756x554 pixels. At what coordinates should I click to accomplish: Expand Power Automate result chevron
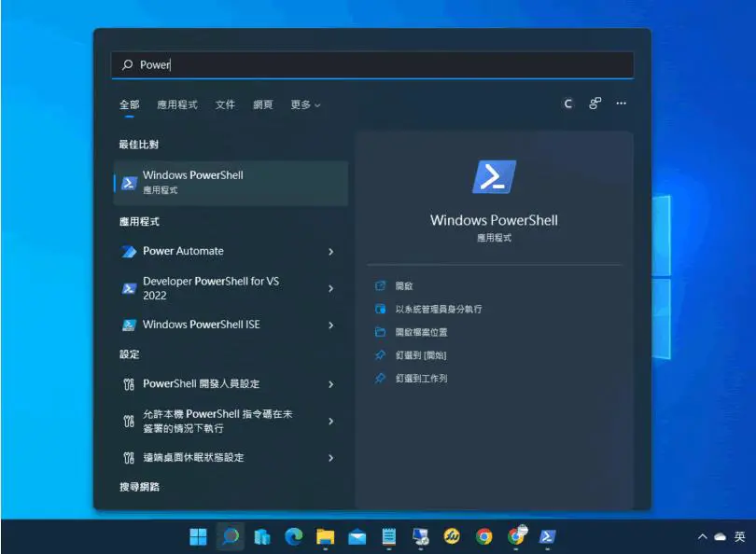330,252
